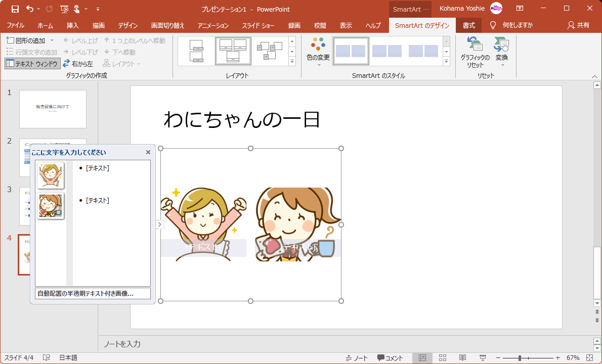Start slide show from status bar icon
The width and height of the screenshot is (602, 364).
click(x=483, y=358)
